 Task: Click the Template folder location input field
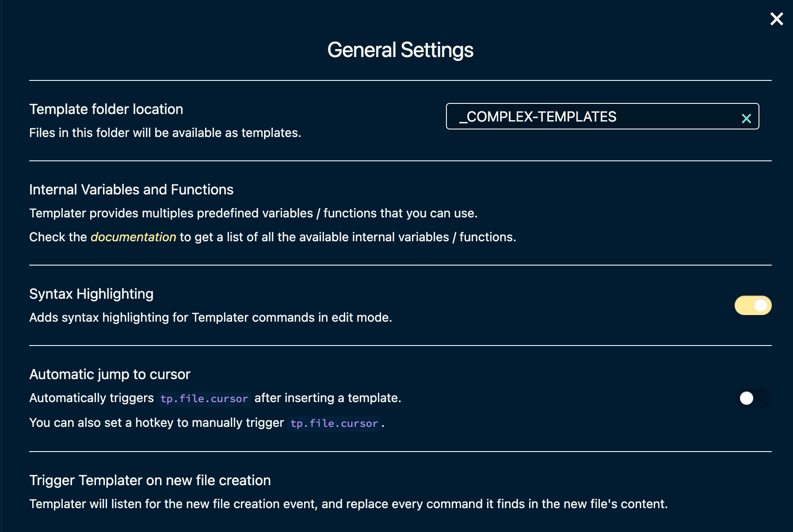[x=575, y=117]
